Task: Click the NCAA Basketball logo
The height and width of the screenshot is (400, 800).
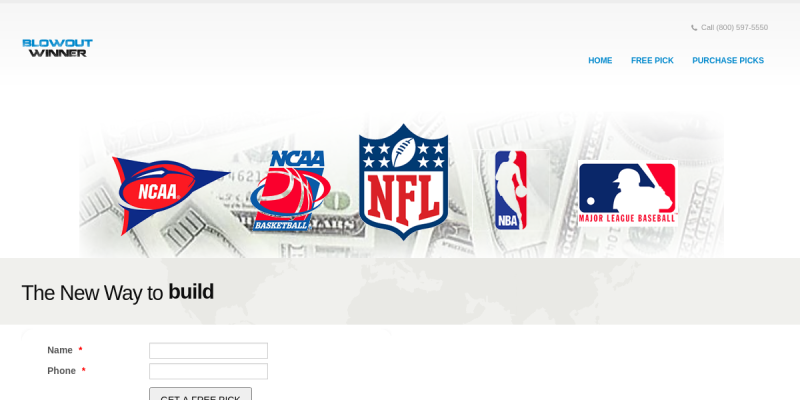Action: click(x=290, y=191)
